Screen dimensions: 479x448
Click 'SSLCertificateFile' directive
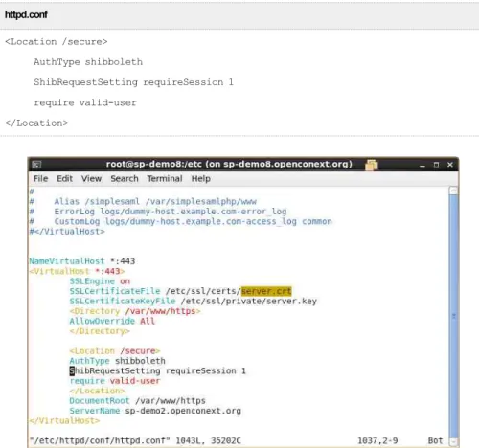tap(115, 291)
